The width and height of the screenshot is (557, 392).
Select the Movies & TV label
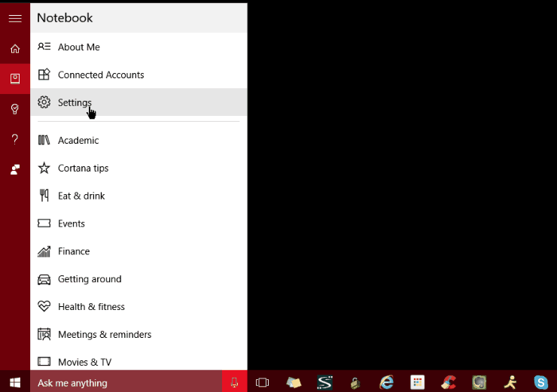85,362
